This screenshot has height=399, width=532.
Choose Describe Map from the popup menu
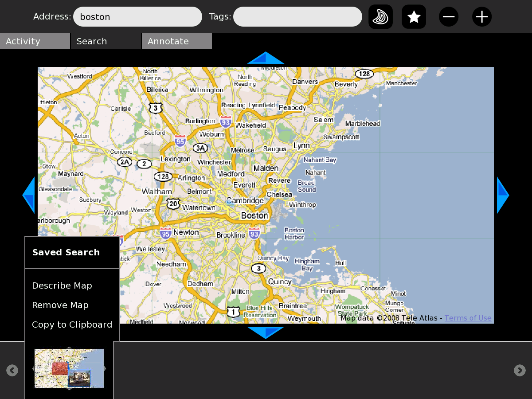pos(62,286)
